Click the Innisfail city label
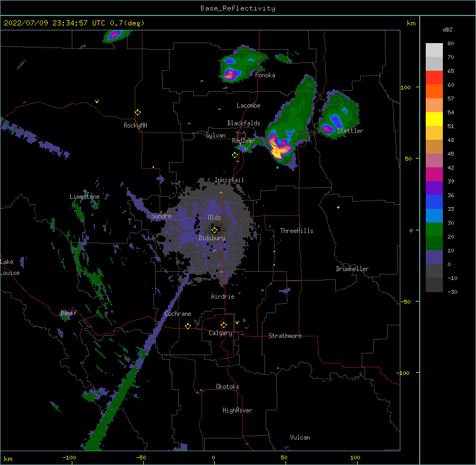The width and height of the screenshot is (476, 465). click(229, 180)
